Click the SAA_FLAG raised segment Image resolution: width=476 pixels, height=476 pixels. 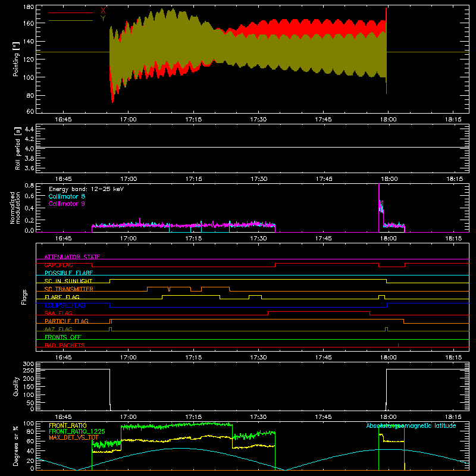319,311
